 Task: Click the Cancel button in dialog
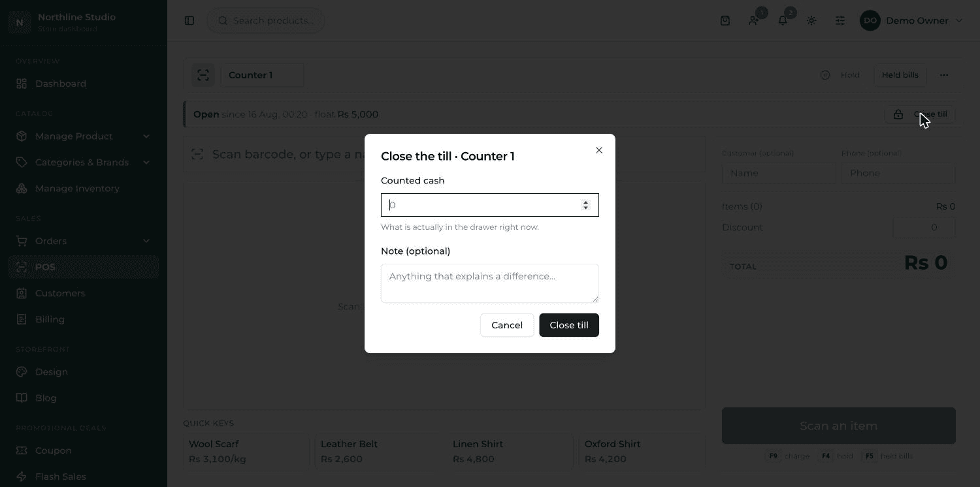pos(507,325)
